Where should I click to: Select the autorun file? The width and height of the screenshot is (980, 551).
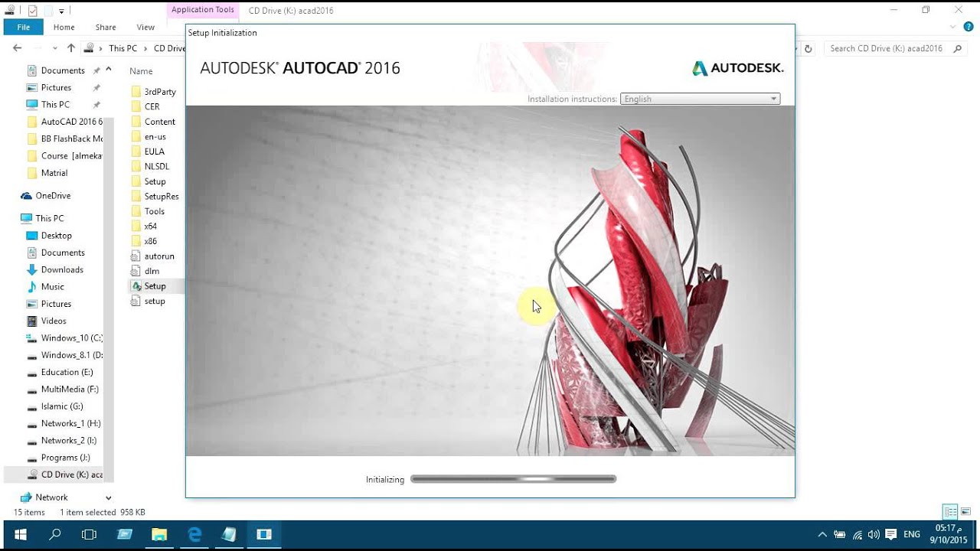coord(152,256)
